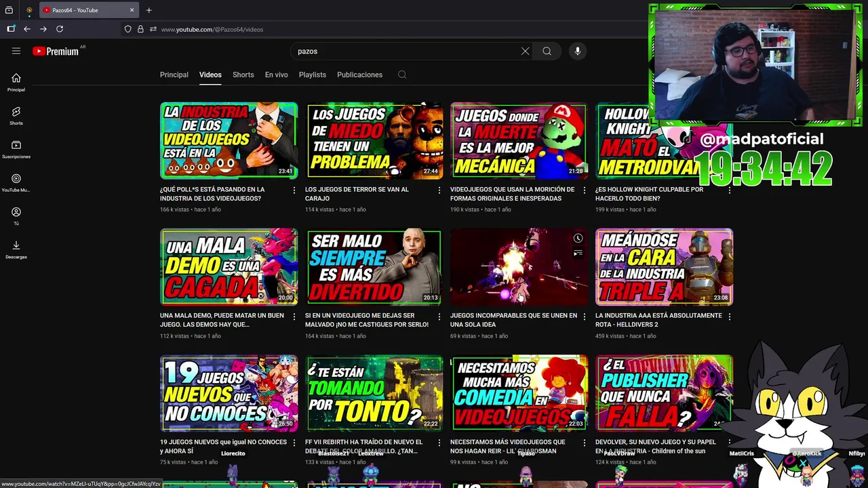Open Descargas in the left sidebar
The height and width of the screenshot is (488, 868).
tap(16, 250)
